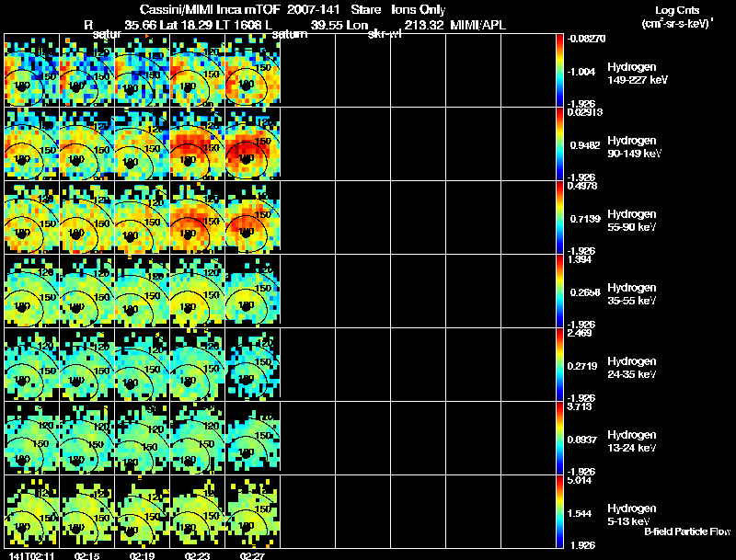Select the 5-13 keV image at 02:27

tap(252, 512)
